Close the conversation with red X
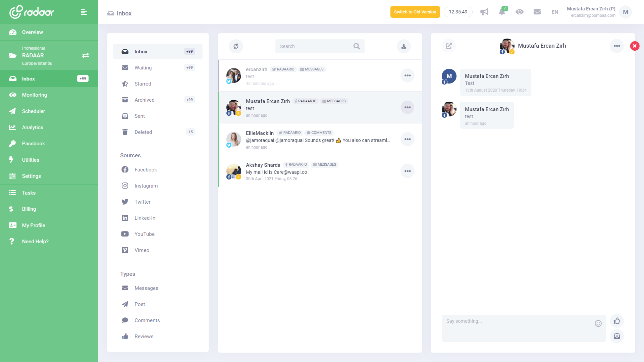Image resolution: width=644 pixels, height=362 pixels. pyautogui.click(x=635, y=46)
